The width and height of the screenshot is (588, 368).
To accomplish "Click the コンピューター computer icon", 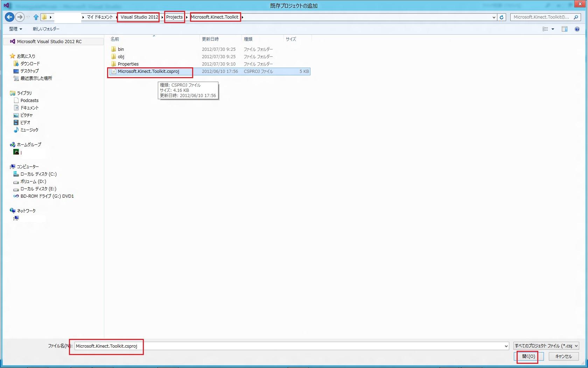I will (13, 166).
